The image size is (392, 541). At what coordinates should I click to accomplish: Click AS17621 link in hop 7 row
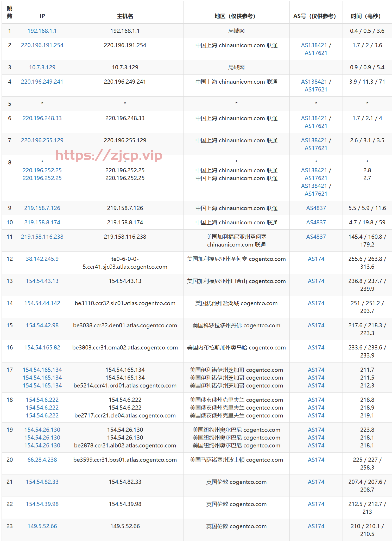(316, 148)
